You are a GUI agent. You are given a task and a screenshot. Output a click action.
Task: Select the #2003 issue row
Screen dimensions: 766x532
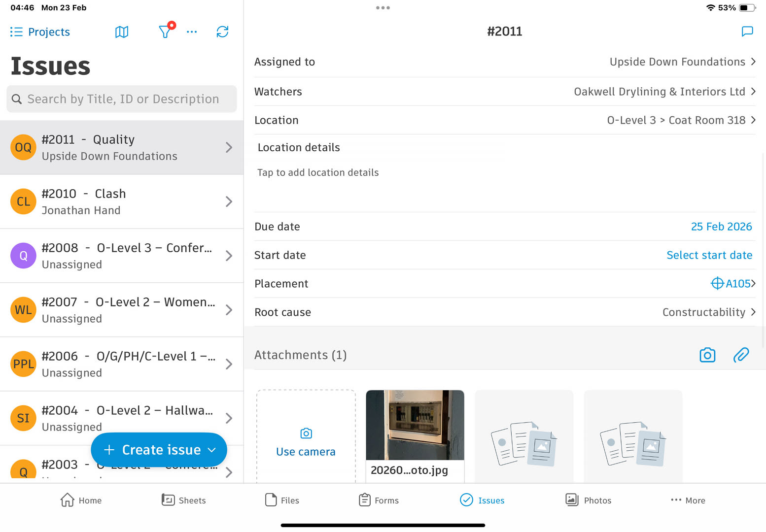click(122, 465)
